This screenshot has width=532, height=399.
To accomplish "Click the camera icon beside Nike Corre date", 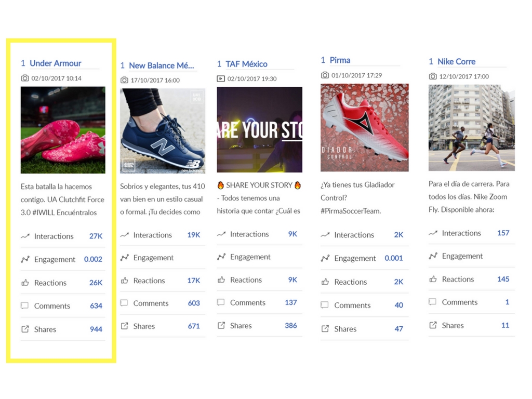I will pyautogui.click(x=433, y=76).
